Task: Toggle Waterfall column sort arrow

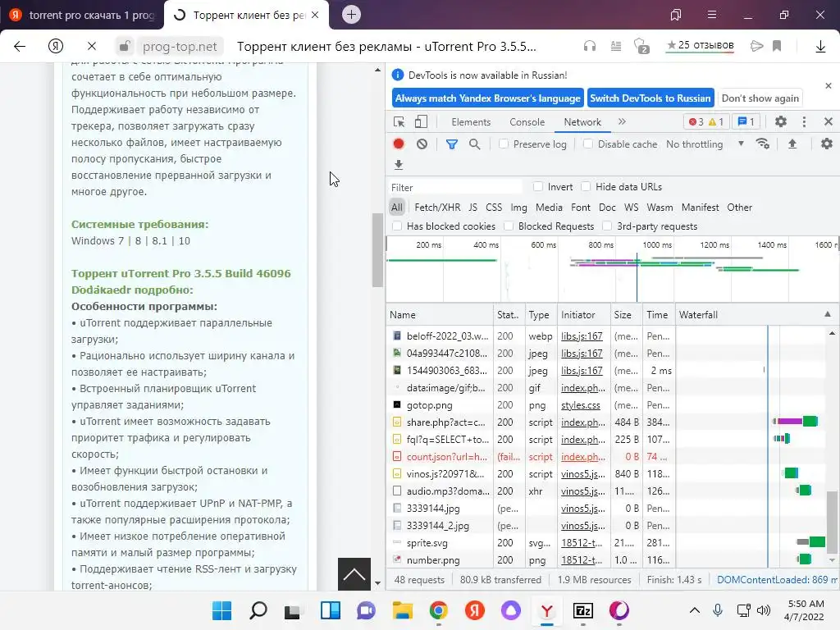Action: [x=828, y=314]
